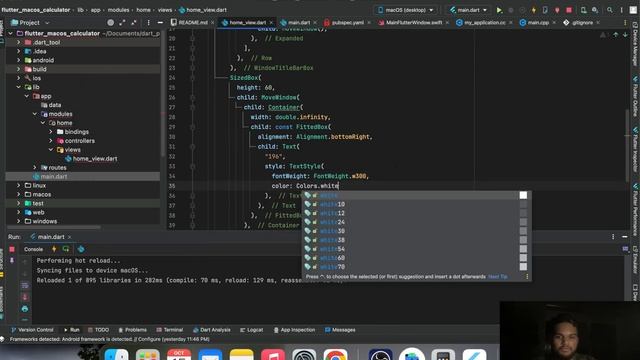Click Console tab in Run panel
This screenshot has width=640, height=360.
33,249
